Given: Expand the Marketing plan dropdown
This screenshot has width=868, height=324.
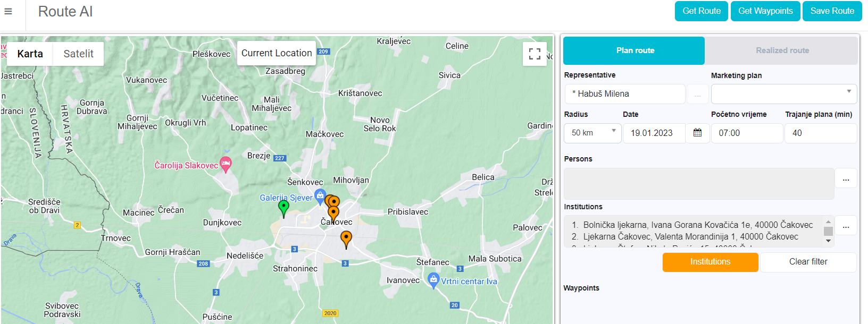Looking at the screenshot, I should click(x=783, y=93).
